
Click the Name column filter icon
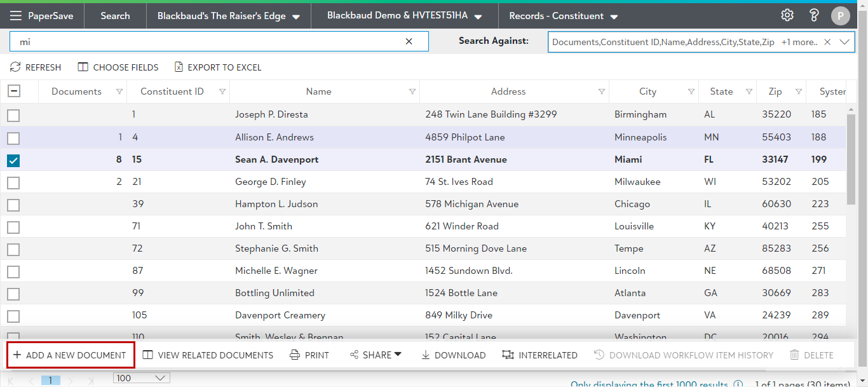pyautogui.click(x=412, y=92)
